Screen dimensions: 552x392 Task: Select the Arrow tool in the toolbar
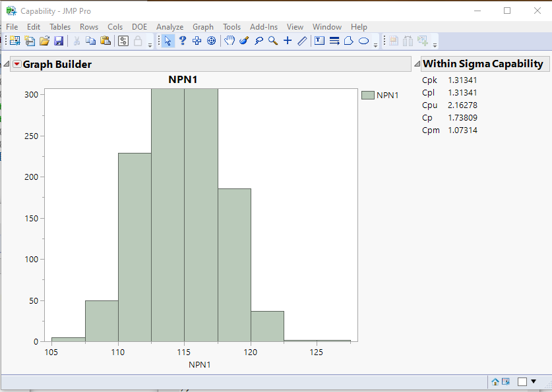[168, 41]
